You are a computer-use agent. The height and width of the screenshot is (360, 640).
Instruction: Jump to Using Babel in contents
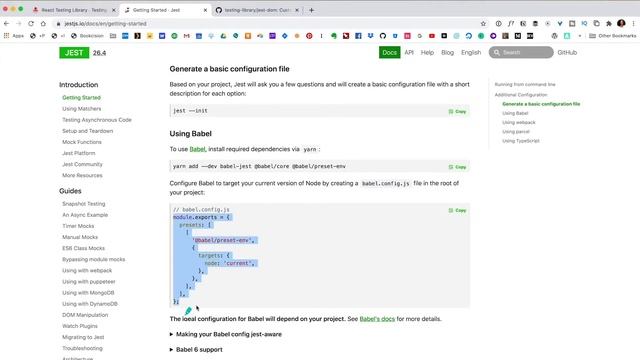(515, 113)
